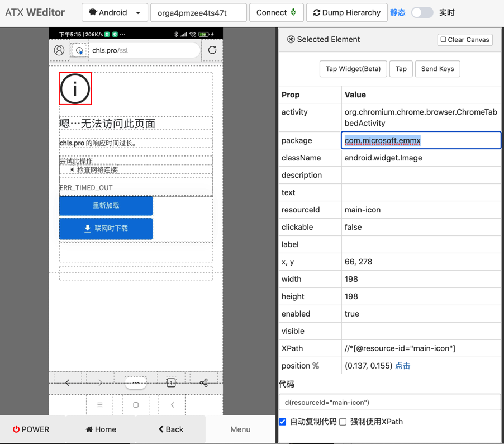Toggle the Clear Canvas checkbox
The width and height of the screenshot is (504, 444).
(x=443, y=40)
